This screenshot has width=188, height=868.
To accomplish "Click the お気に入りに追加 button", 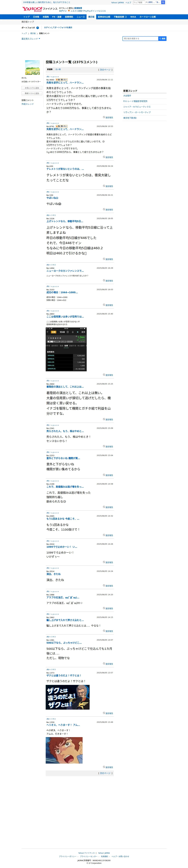I will (x=32, y=88).
